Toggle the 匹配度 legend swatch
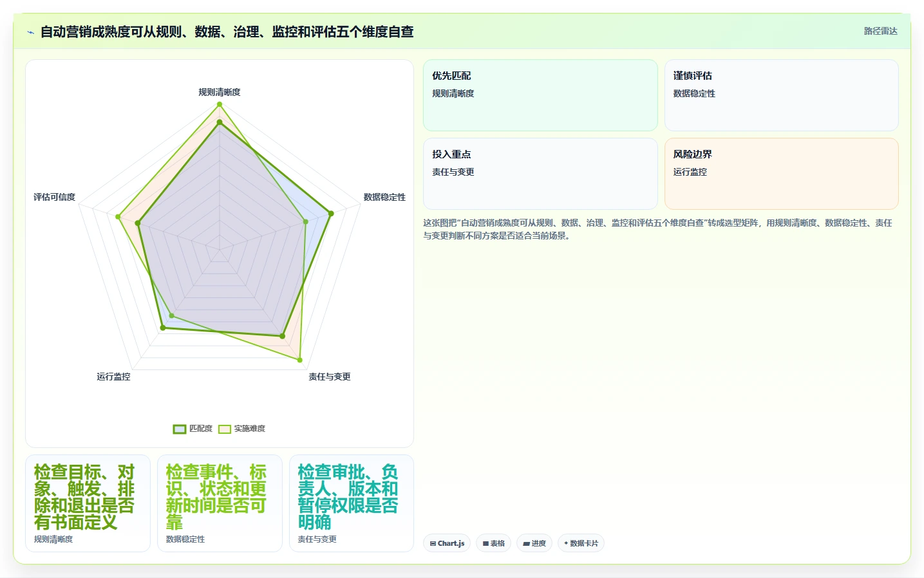The image size is (924, 578). 180,429
